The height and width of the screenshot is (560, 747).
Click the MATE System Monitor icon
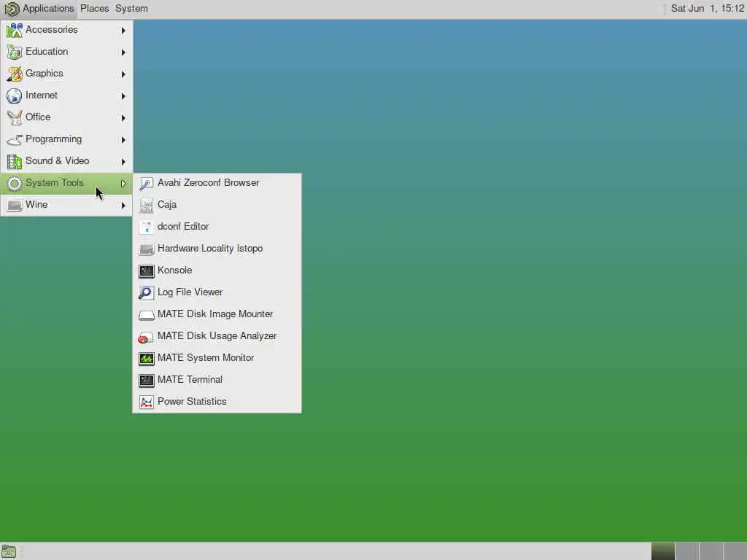[x=146, y=359]
